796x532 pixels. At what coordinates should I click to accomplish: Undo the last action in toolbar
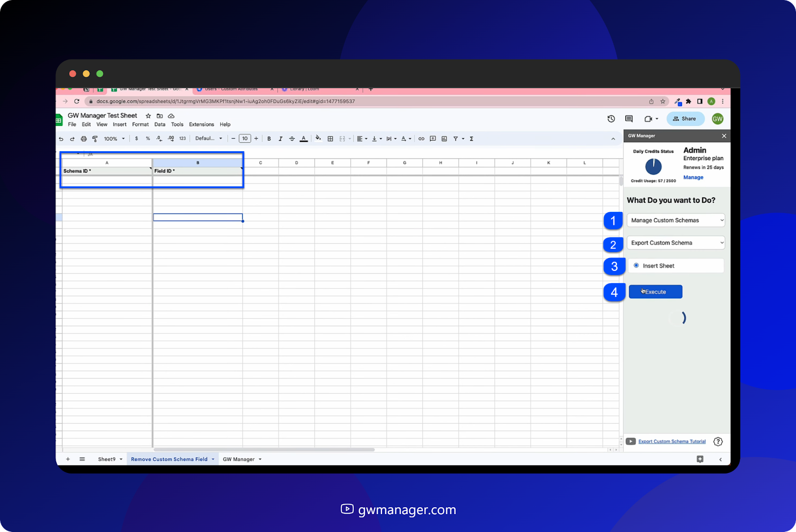61,139
